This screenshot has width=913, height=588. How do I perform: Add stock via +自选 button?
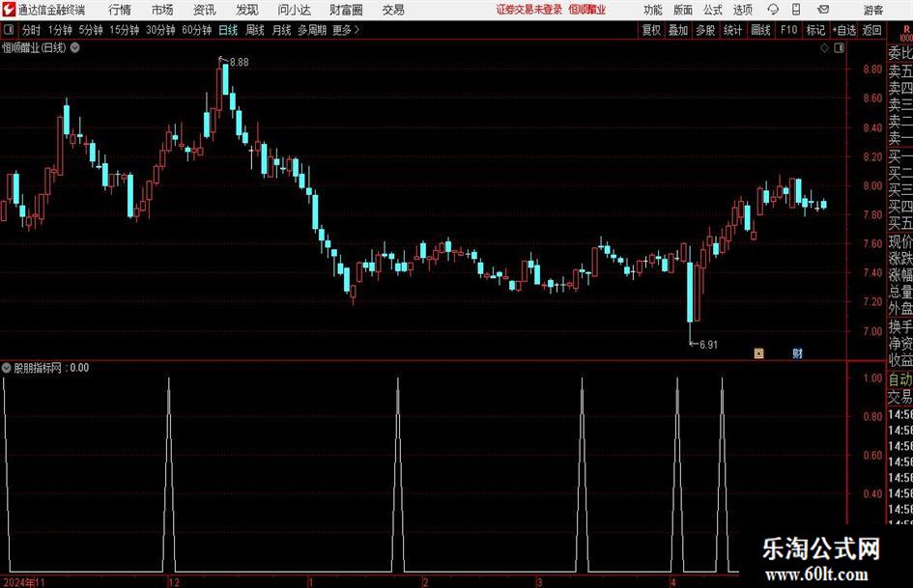click(x=843, y=30)
